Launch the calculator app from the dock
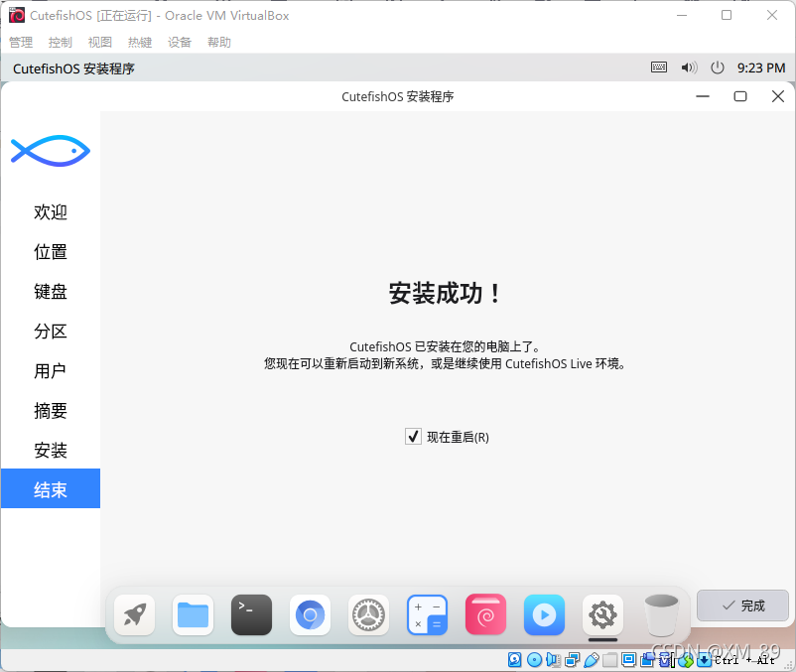 pos(427,614)
